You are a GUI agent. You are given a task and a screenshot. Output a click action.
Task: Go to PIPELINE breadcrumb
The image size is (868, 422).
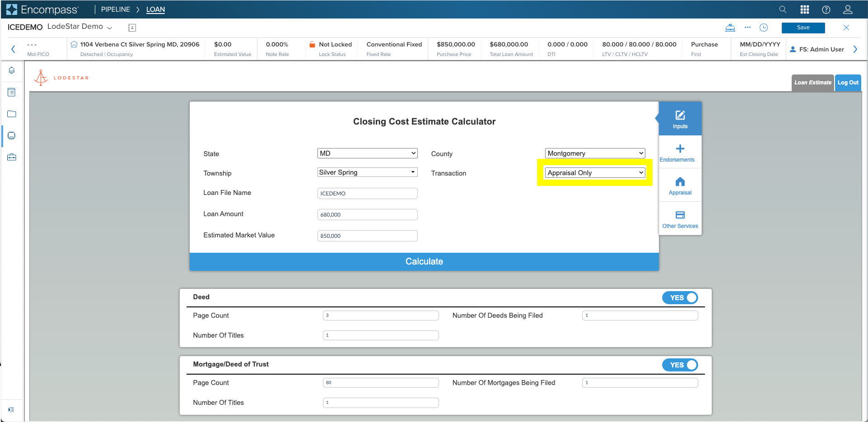pyautogui.click(x=116, y=9)
